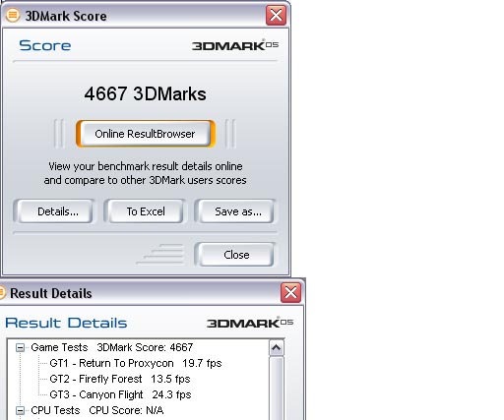Click the Save as... button

(x=235, y=211)
